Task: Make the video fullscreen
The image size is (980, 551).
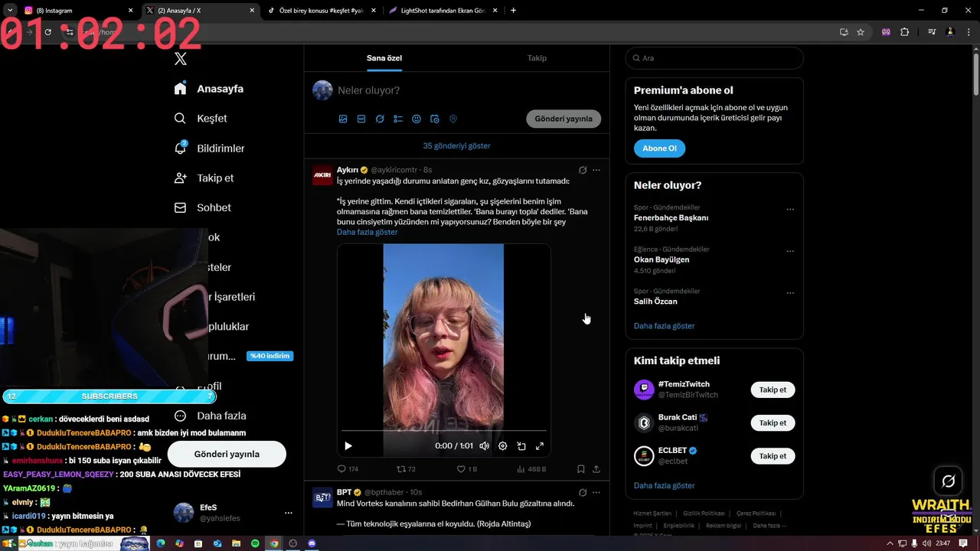Action: click(x=540, y=446)
